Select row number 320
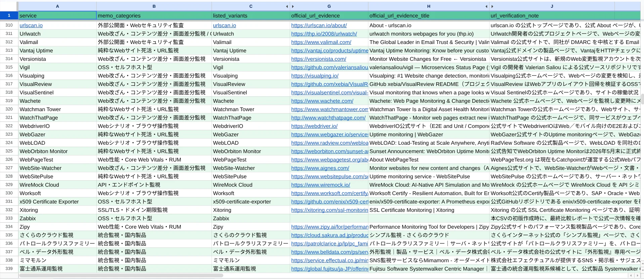Viewport: 644px width, 279px height. tap(9, 109)
